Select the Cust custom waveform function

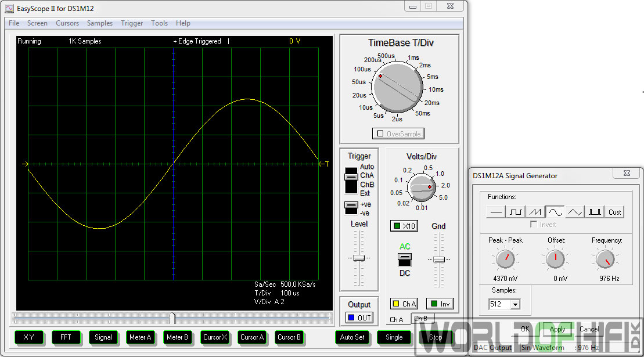coord(614,212)
